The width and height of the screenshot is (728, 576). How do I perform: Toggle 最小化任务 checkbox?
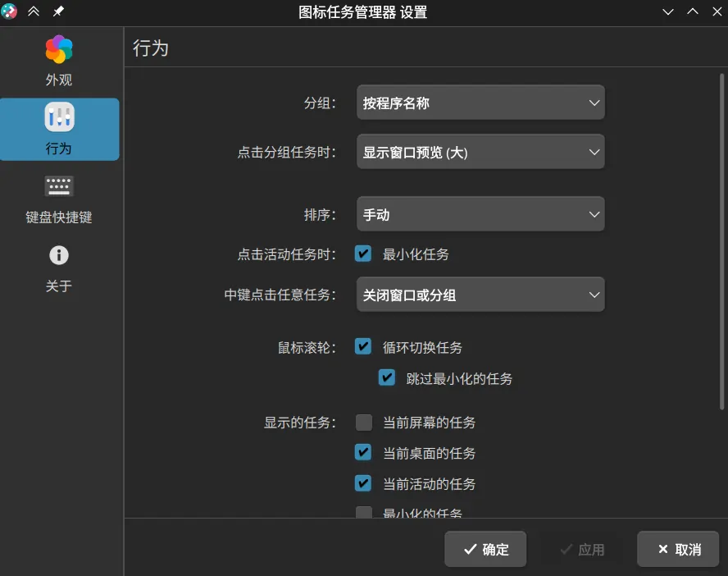click(x=363, y=254)
